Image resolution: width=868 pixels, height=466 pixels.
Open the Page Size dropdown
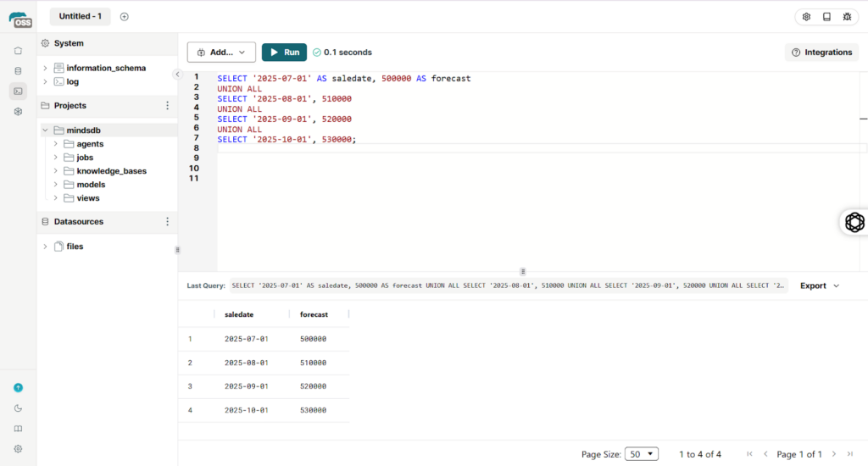click(x=641, y=454)
